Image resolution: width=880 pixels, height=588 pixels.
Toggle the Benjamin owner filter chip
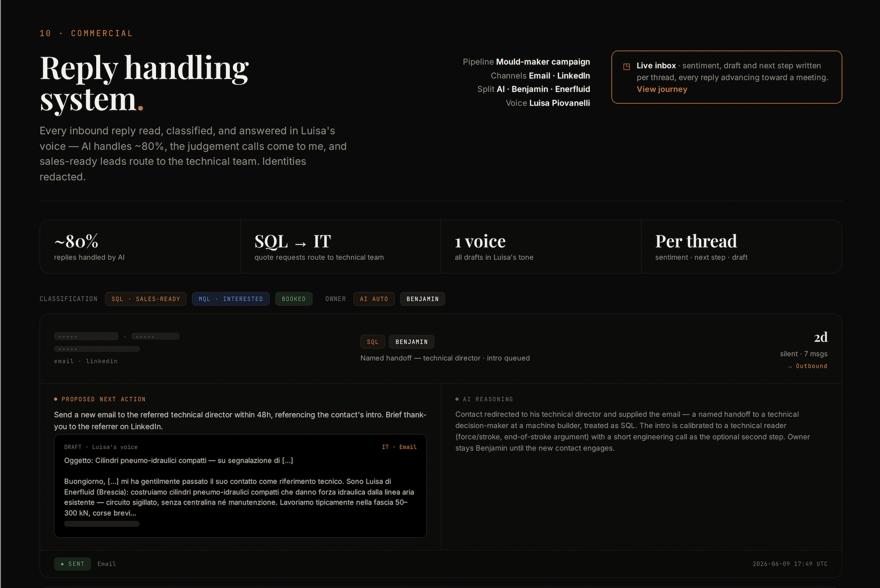(x=423, y=299)
